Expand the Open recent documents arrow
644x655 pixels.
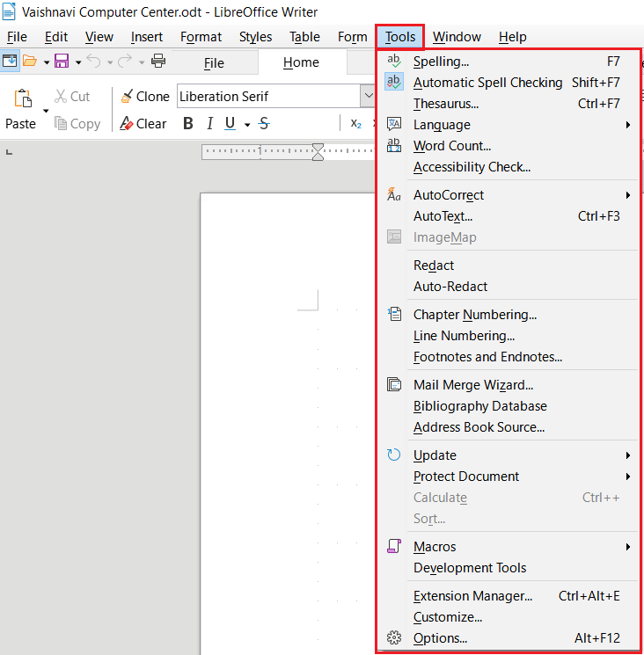coord(47,62)
